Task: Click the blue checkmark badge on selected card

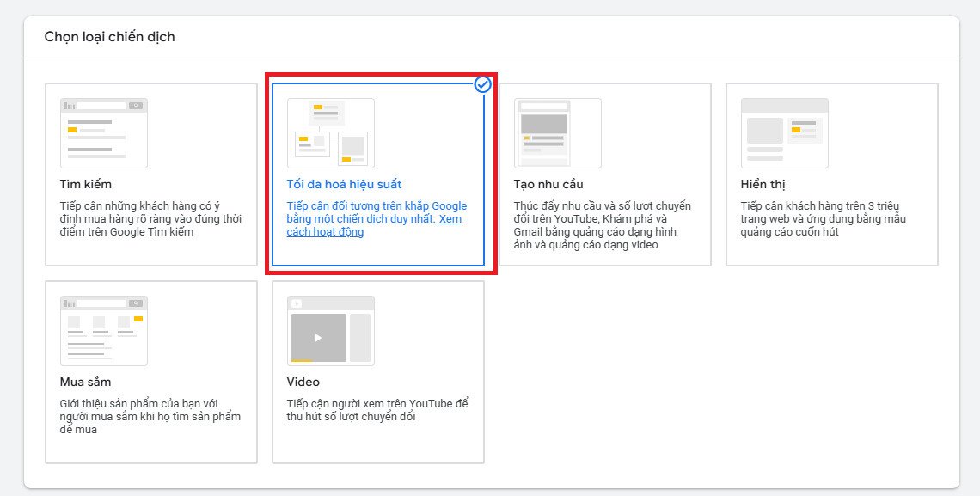Action: [483, 83]
